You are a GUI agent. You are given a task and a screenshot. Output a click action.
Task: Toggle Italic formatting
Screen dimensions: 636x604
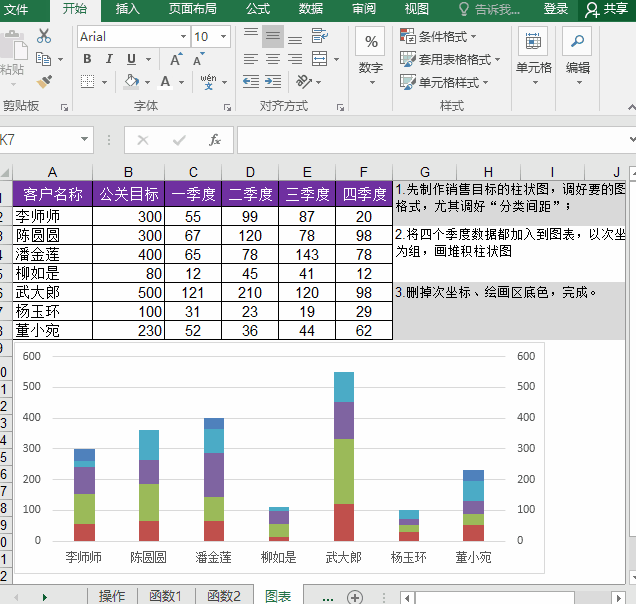(109, 59)
